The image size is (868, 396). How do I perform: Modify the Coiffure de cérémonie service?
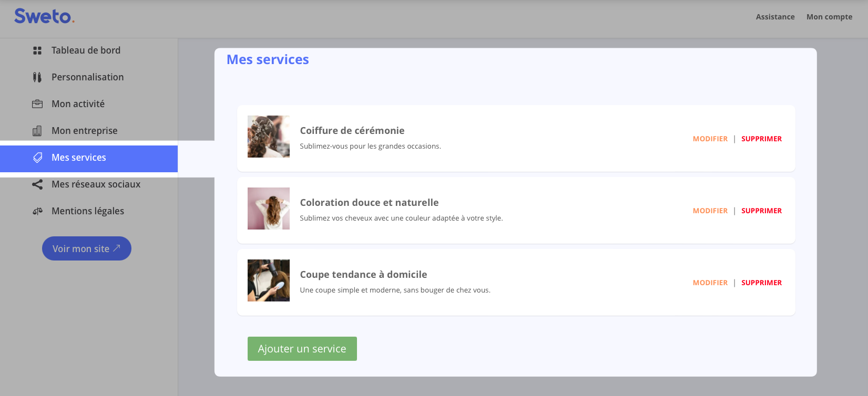pyautogui.click(x=710, y=139)
